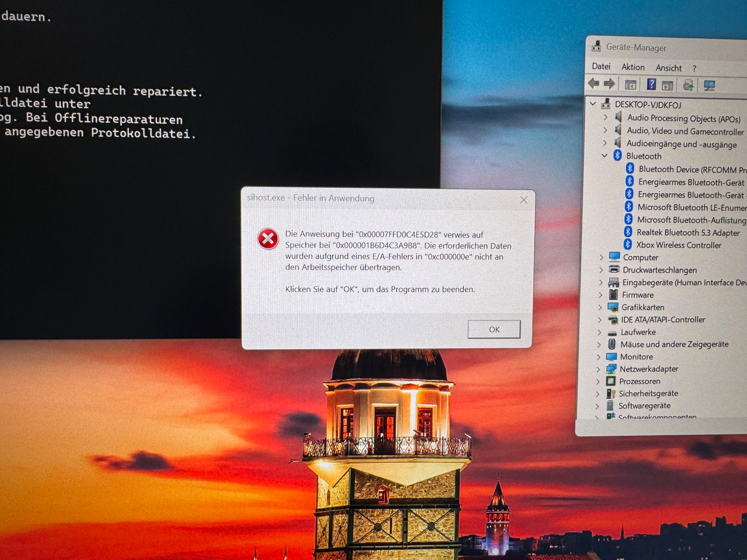Click the Forward arrow toolbar icon
The width and height of the screenshot is (747, 560).
609,84
